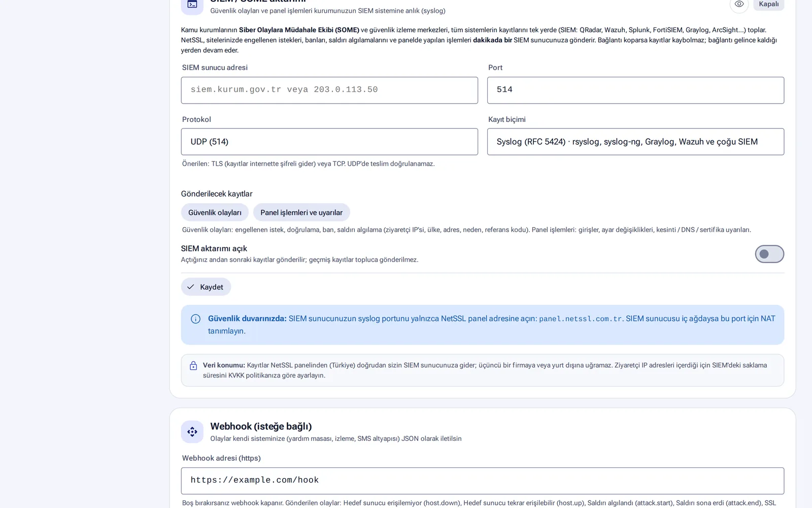Toggle the Panel işlemleri ve uyarılar chip
Image resolution: width=812 pixels, height=508 pixels.
pyautogui.click(x=301, y=212)
